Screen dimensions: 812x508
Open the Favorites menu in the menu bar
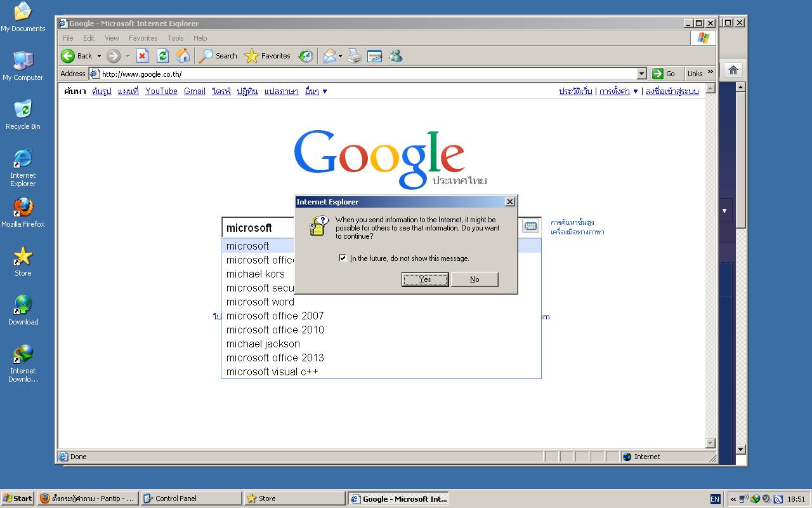143,38
